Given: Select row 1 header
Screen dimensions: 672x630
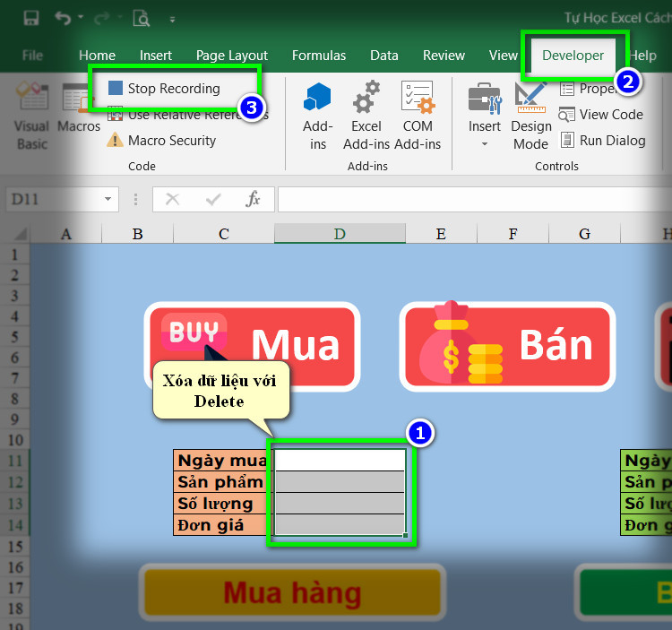Looking at the screenshot, I should coord(14,255).
